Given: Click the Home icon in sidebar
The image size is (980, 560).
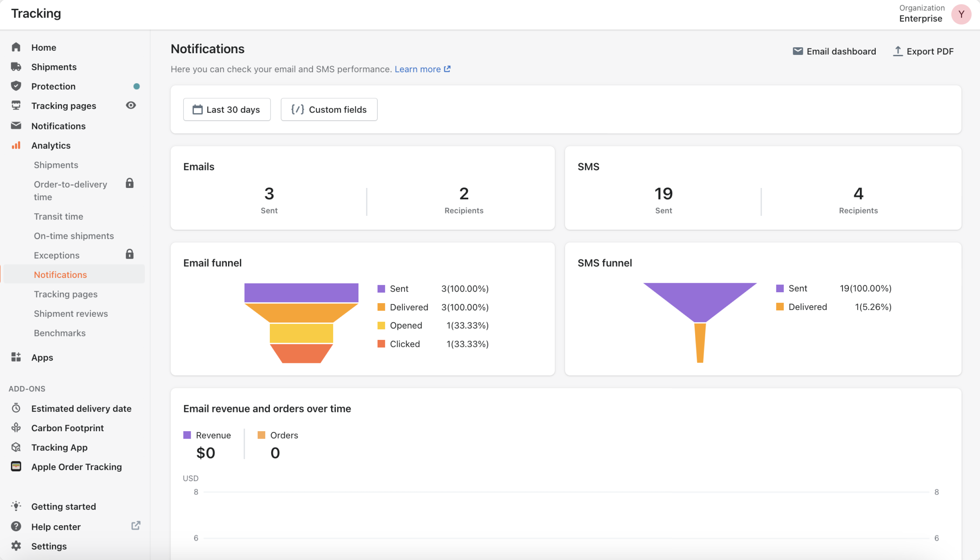Looking at the screenshot, I should tap(16, 47).
